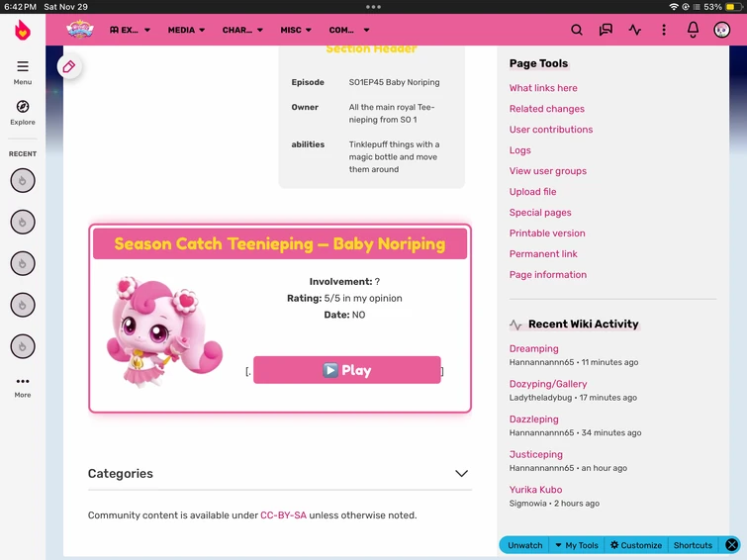Open What links here
The image size is (747, 560).
(x=543, y=88)
